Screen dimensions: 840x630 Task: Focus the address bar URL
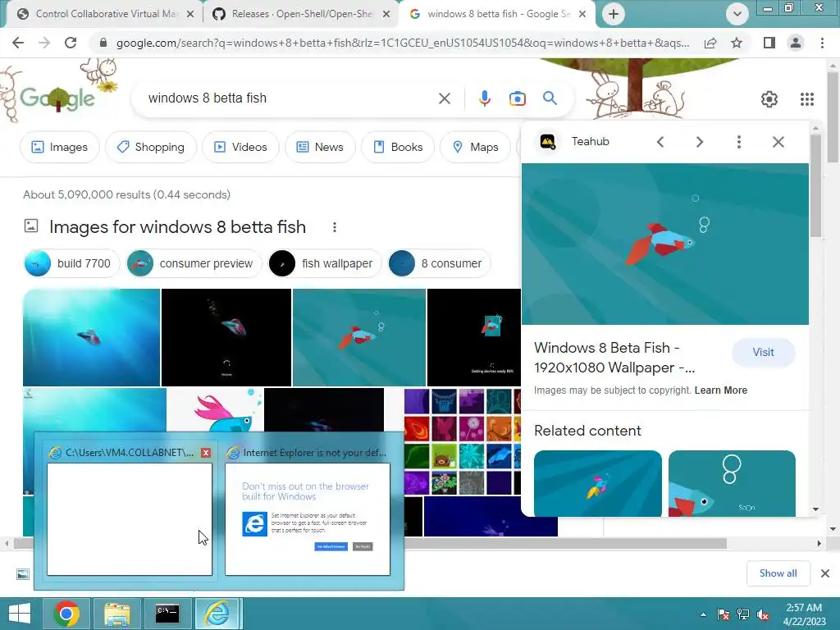click(402, 43)
